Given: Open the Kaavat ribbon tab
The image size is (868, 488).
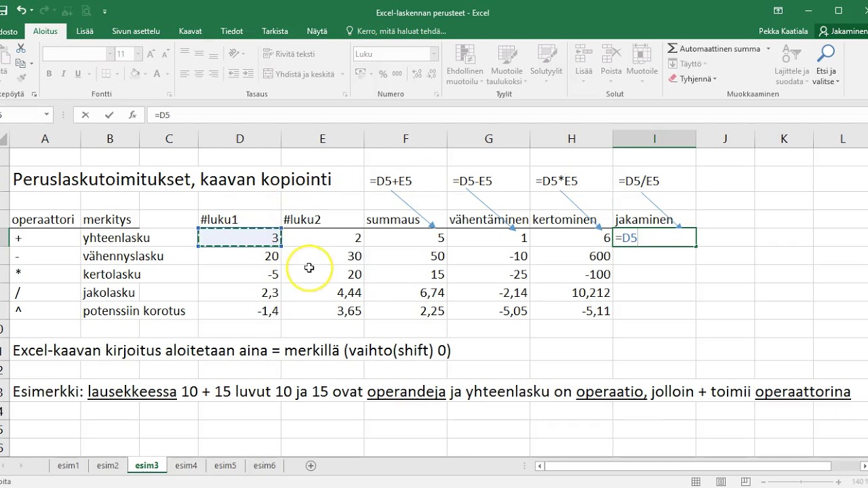Looking at the screenshot, I should (x=190, y=31).
